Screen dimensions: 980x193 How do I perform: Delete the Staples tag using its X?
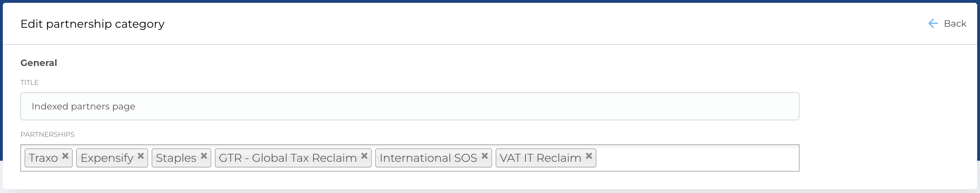pyautogui.click(x=204, y=156)
